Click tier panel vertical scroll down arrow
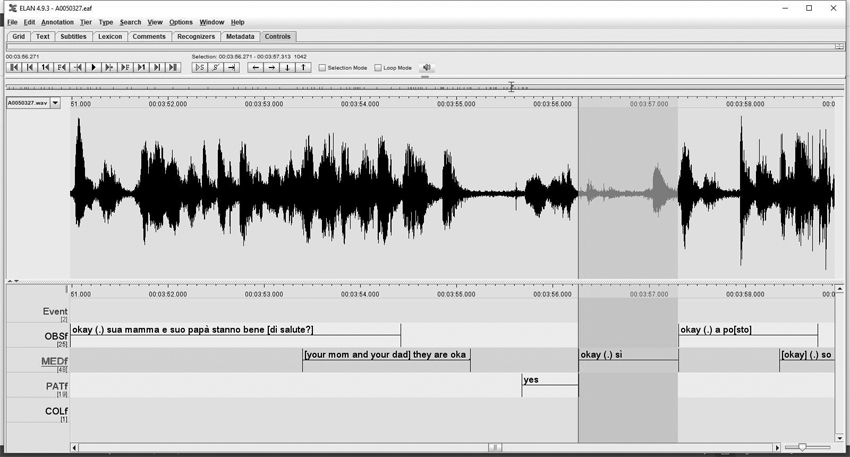Image resolution: width=850 pixels, height=457 pixels. pyautogui.click(x=840, y=438)
